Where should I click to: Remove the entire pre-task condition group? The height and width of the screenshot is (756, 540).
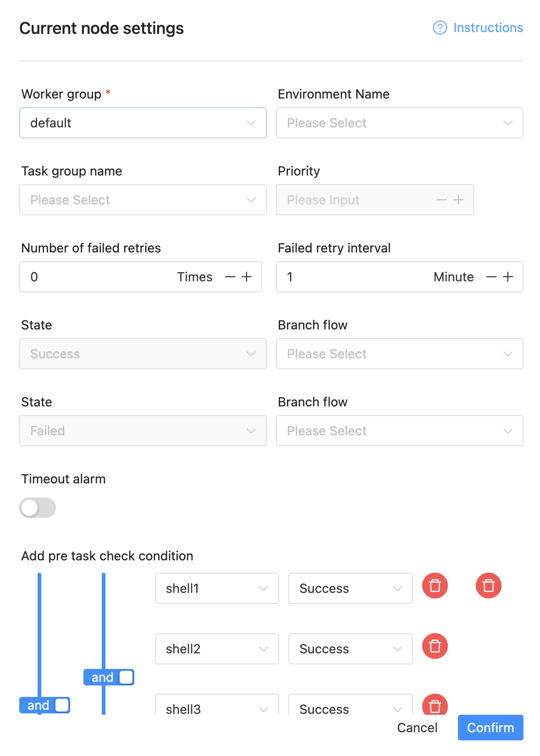point(488,585)
